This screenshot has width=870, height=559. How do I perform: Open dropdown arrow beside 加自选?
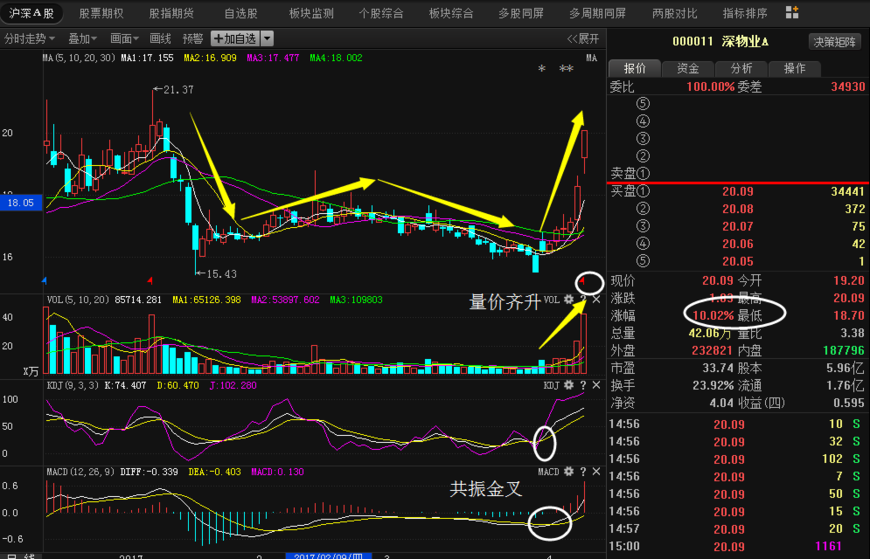[x=267, y=39]
